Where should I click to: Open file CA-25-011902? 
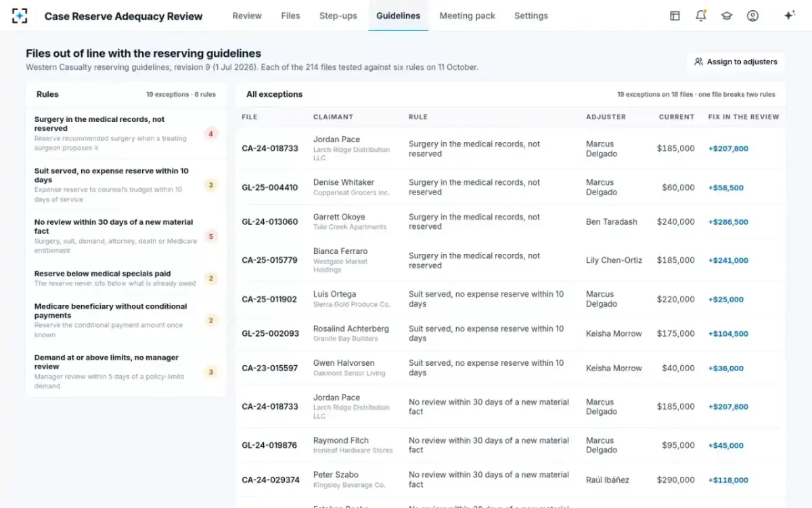pos(269,299)
